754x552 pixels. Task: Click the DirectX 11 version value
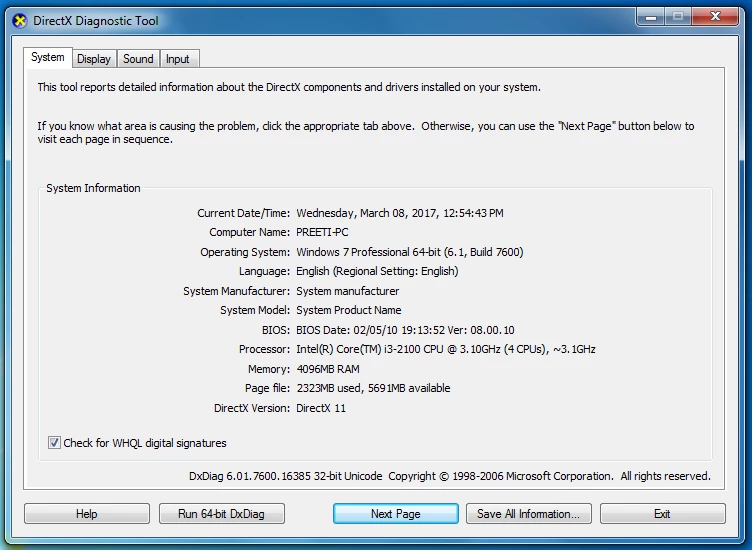321,408
